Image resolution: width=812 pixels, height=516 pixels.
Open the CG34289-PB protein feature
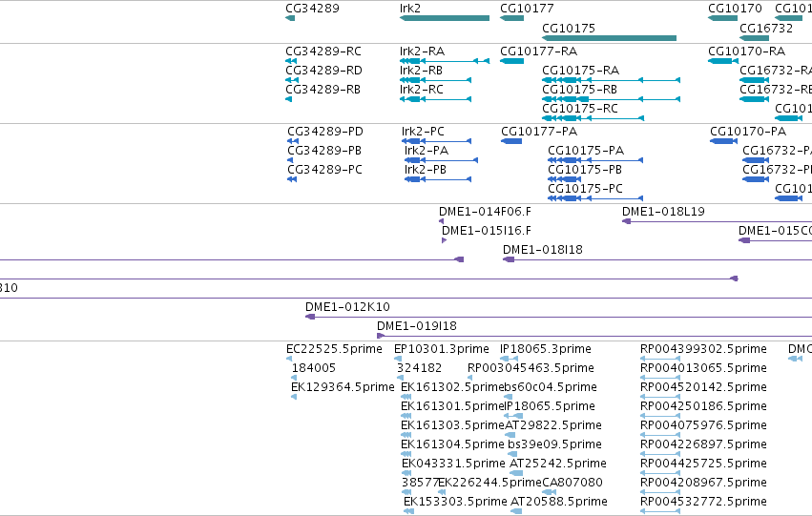tap(324, 151)
